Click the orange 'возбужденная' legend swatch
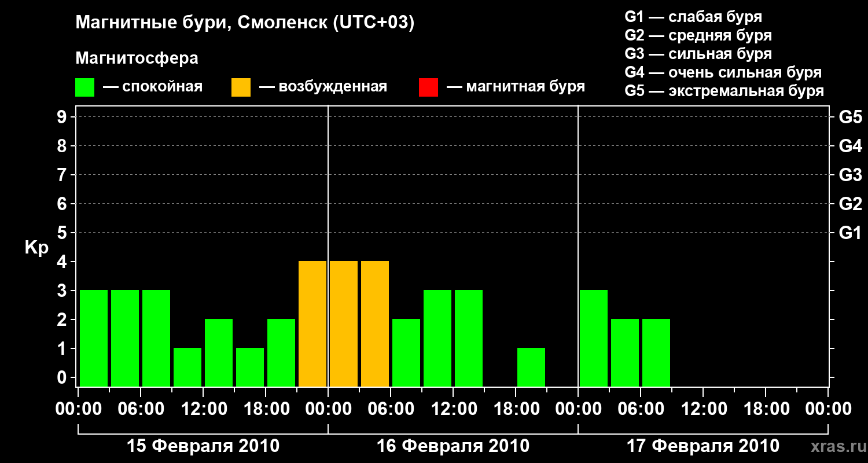The image size is (868, 463). (x=241, y=87)
